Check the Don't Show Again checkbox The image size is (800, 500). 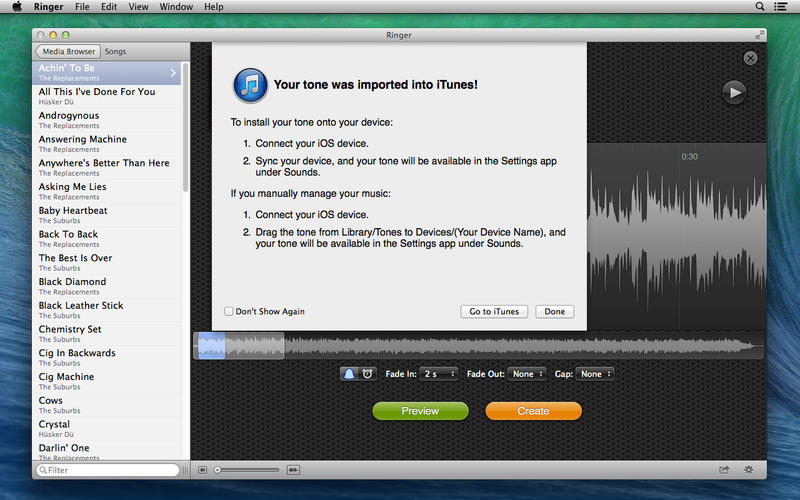pyautogui.click(x=229, y=311)
